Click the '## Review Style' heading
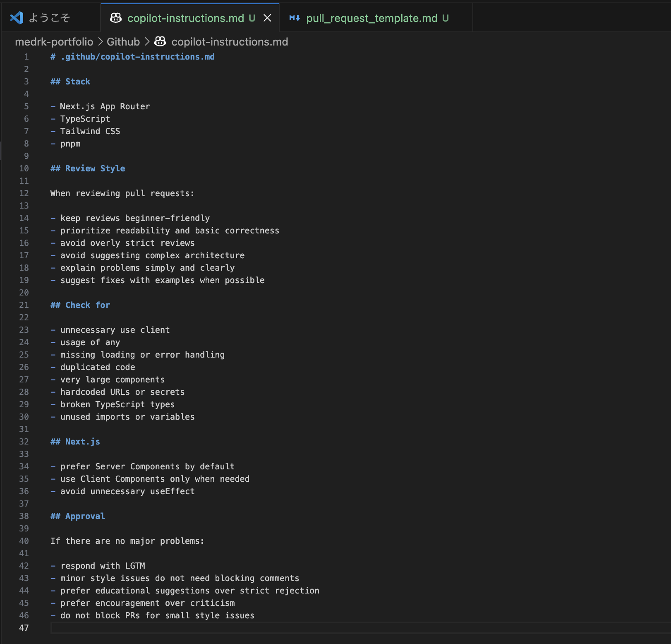 pos(88,168)
